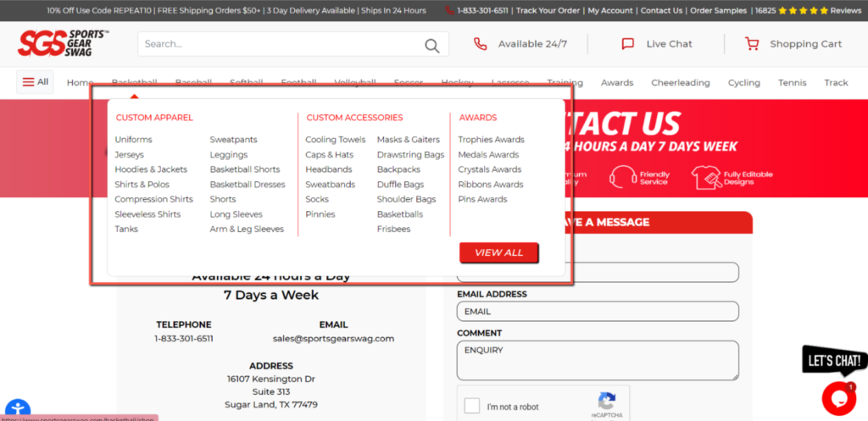
Task: Open Headbands link
Action: 329,169
